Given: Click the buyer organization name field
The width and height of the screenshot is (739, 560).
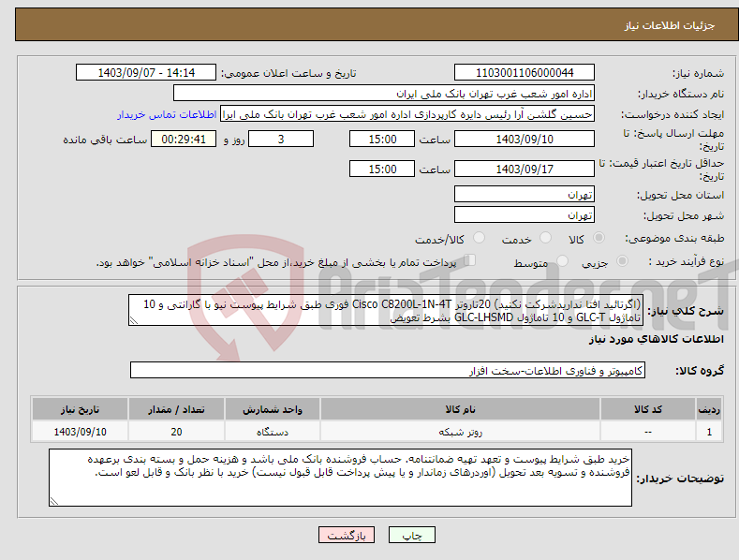Looking at the screenshot, I should pos(384,94).
